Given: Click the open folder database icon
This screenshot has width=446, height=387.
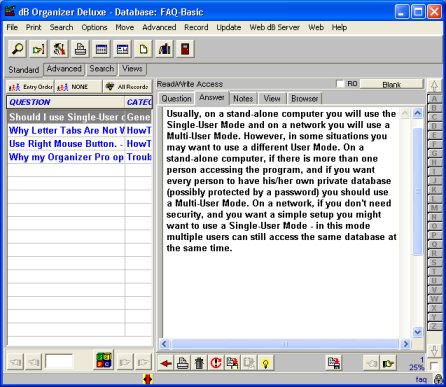Looking at the screenshot, I should tap(38, 49).
